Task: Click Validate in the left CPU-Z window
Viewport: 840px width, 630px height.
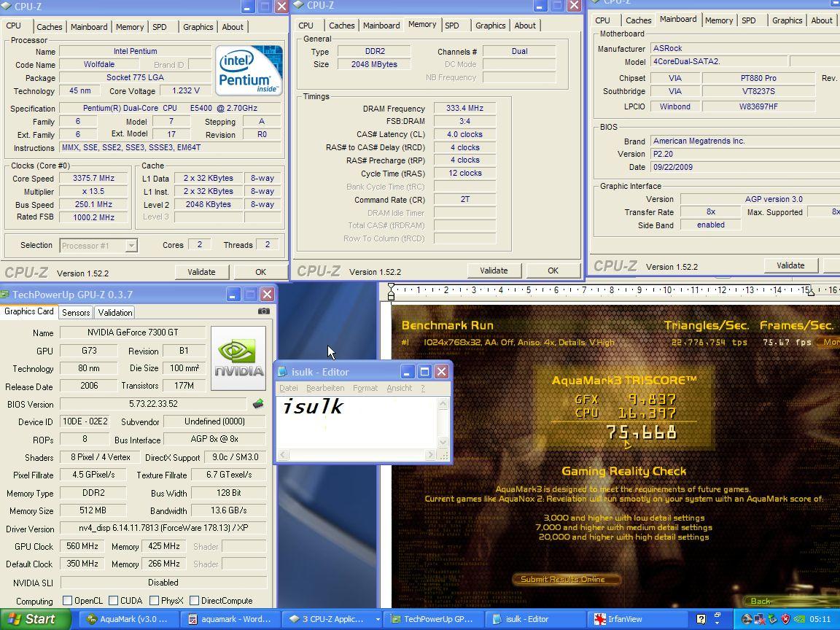Action: coord(201,272)
